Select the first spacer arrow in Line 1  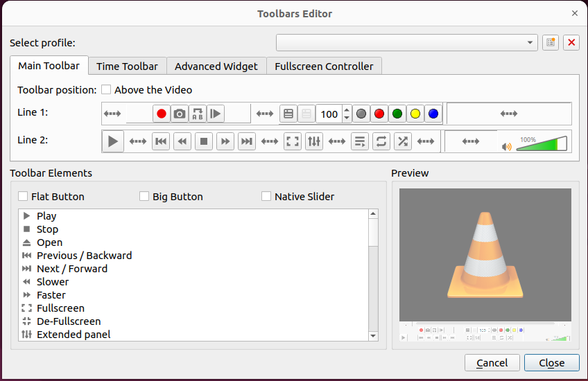[x=112, y=114]
